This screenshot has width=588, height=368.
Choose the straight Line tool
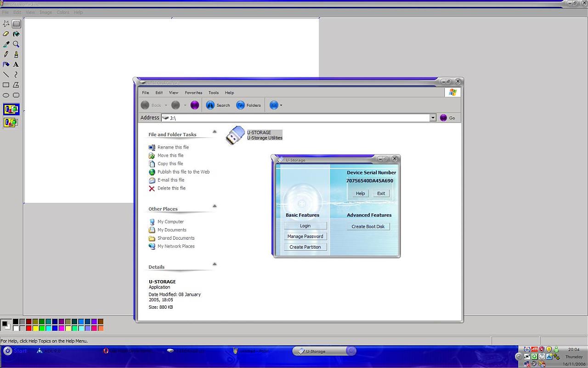tap(6, 75)
